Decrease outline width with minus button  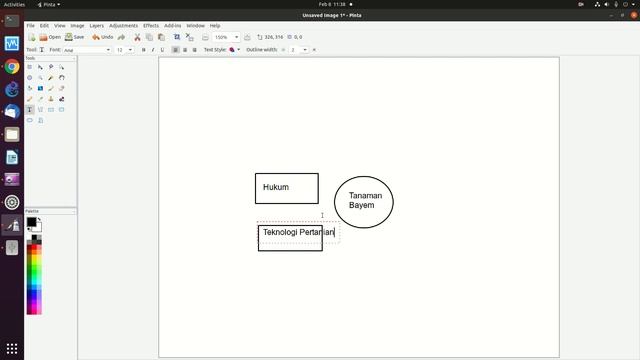click(x=283, y=50)
